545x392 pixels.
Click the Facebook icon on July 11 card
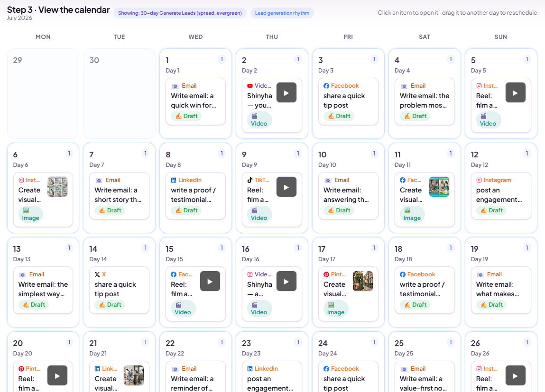coord(403,180)
